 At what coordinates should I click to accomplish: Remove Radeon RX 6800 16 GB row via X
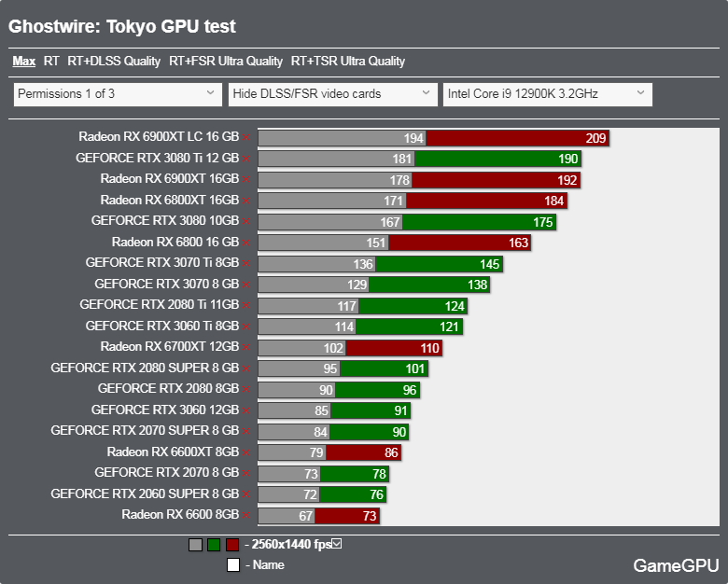coord(246,243)
